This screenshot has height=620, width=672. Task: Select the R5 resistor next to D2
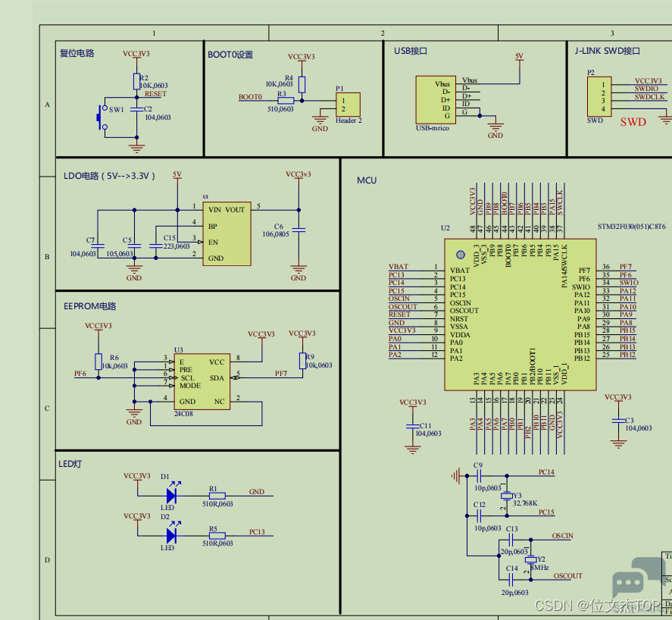click(217, 536)
